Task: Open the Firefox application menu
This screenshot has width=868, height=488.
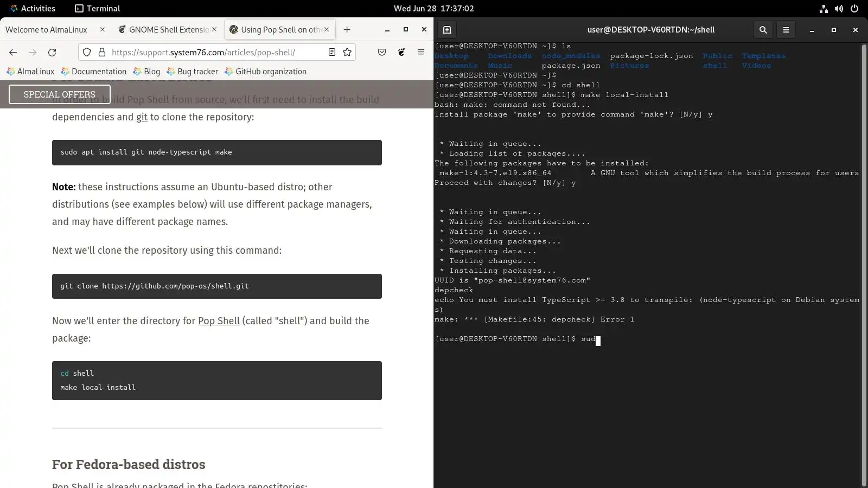Action: [421, 52]
